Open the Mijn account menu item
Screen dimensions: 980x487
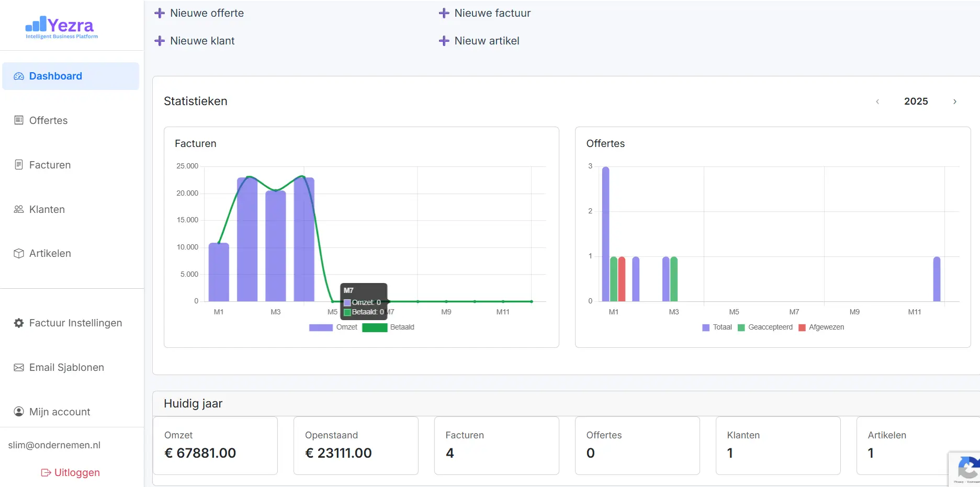(x=59, y=412)
